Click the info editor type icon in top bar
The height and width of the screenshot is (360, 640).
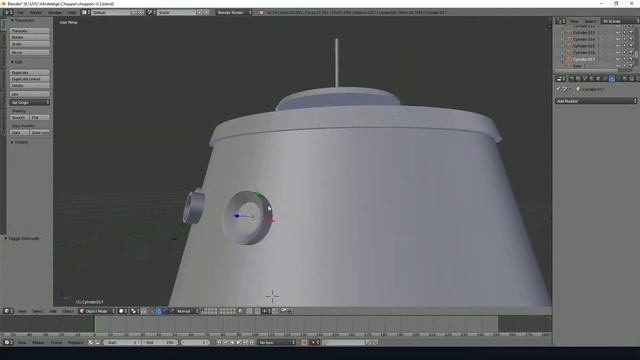click(x=8, y=13)
